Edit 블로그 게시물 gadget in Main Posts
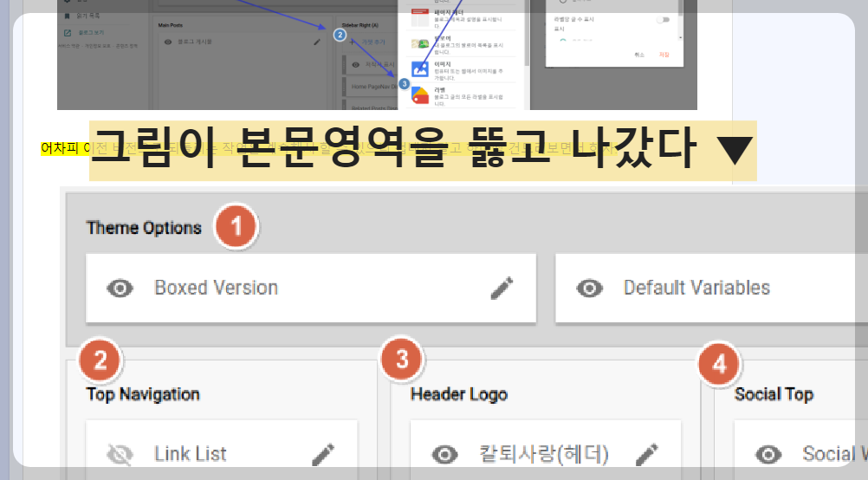The width and height of the screenshot is (868, 480). click(x=317, y=42)
